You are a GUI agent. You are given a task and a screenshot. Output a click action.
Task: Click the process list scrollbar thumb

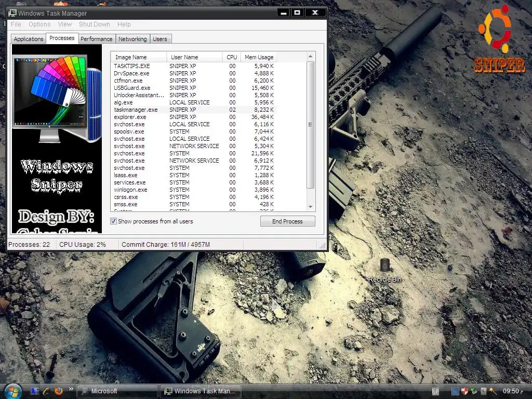coord(311,125)
